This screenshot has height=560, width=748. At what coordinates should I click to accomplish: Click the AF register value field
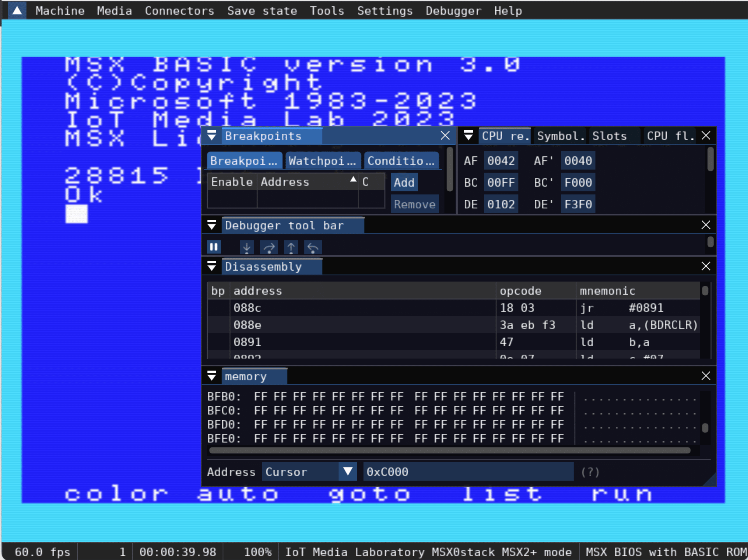coord(500,160)
